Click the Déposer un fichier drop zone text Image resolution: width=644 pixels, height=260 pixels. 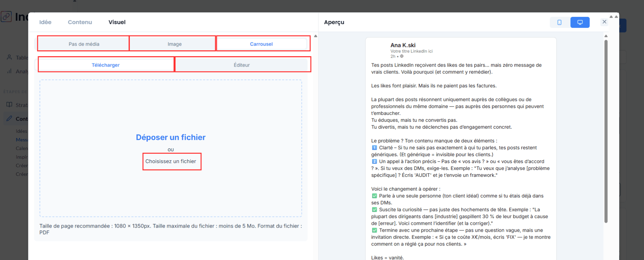(170, 137)
